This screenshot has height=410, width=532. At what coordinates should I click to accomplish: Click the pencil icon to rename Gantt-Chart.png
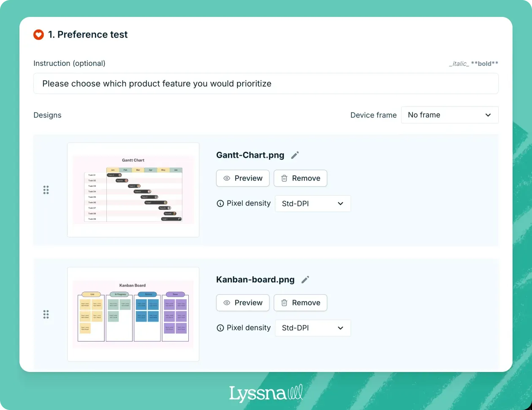[294, 155]
